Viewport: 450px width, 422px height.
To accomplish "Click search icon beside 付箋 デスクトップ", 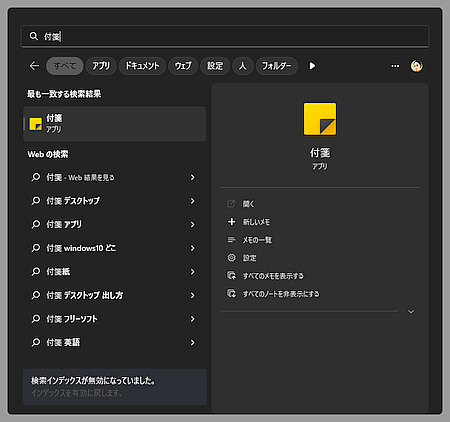I will [x=36, y=201].
